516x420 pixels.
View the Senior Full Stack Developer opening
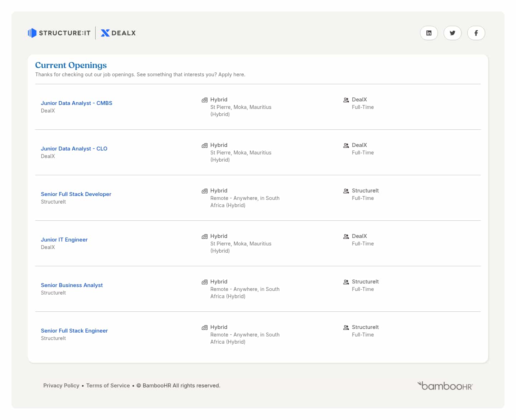[76, 194]
